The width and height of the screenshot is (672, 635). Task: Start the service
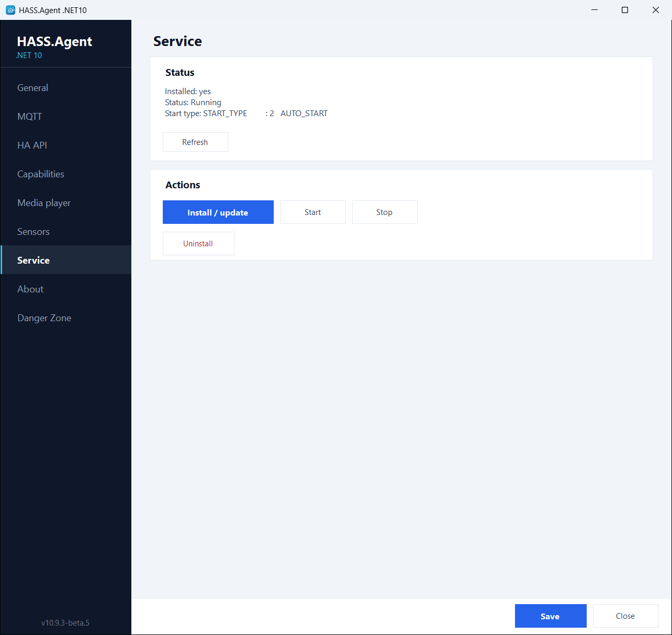pos(313,212)
